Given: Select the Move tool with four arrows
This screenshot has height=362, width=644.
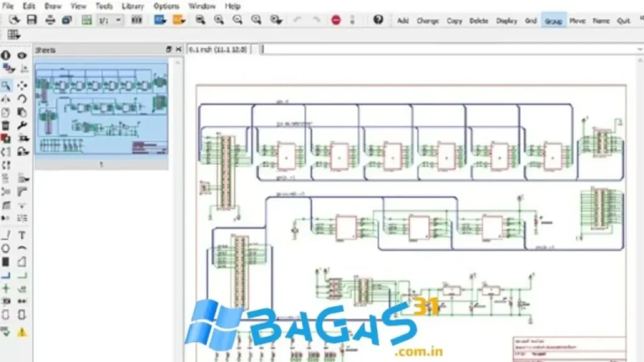Looking at the screenshot, I should (x=22, y=85).
